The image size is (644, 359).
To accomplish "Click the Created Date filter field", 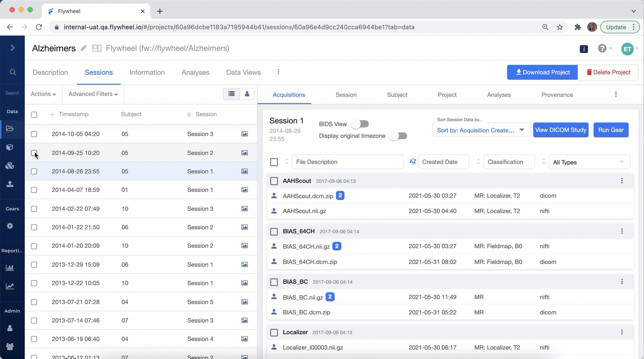I will click(x=444, y=162).
